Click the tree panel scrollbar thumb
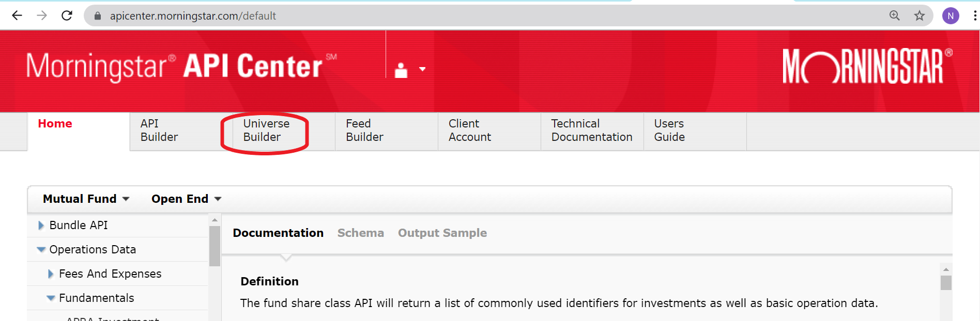 (x=215, y=246)
